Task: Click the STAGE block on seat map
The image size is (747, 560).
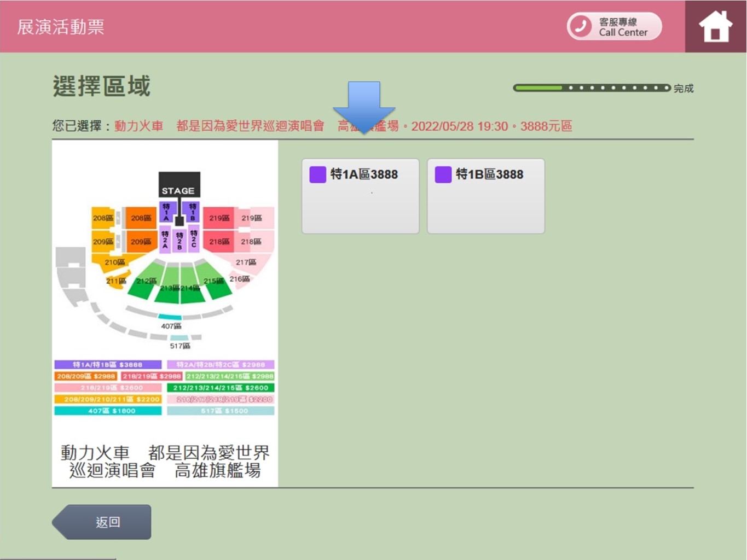Action: [x=179, y=185]
